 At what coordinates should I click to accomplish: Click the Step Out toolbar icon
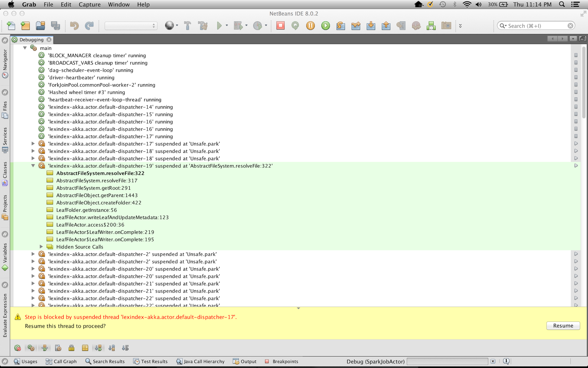click(x=386, y=25)
